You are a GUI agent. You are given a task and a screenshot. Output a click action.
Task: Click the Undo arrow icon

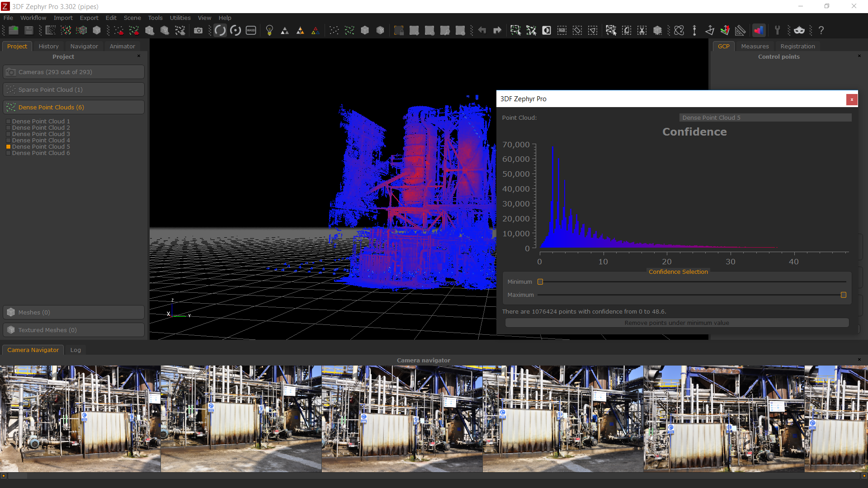(x=482, y=30)
